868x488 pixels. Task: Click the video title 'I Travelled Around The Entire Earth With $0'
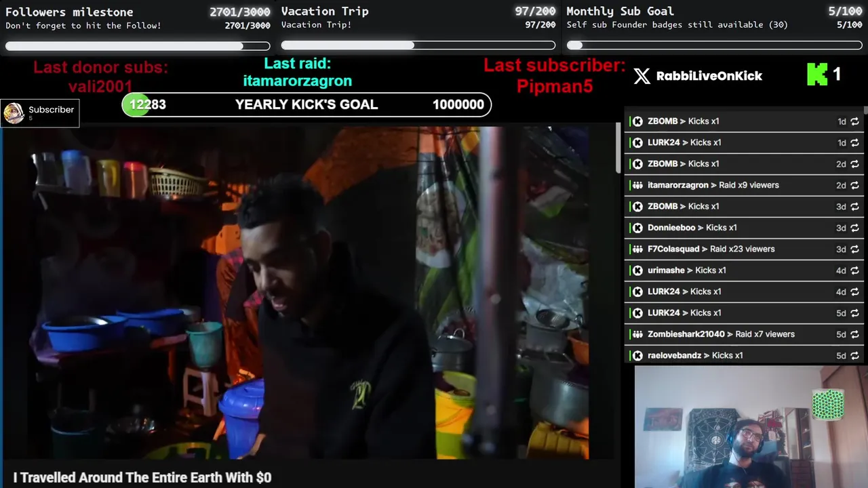[142, 478]
